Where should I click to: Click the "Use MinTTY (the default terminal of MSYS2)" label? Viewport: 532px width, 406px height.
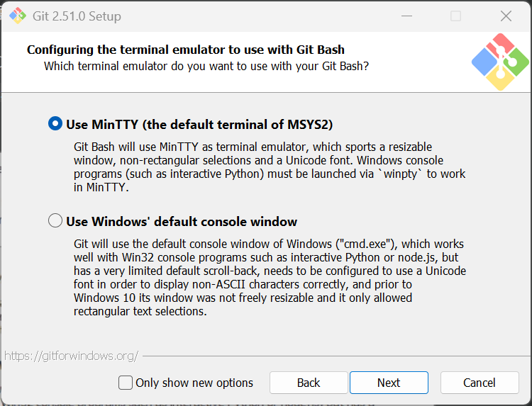click(x=199, y=125)
